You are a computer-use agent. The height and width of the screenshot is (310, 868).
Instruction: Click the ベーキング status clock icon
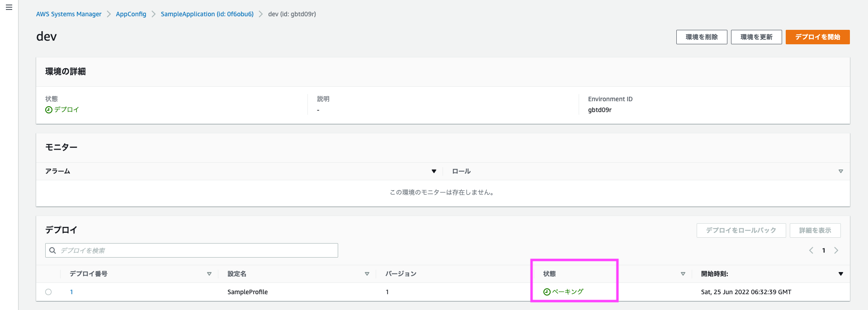[547, 292]
